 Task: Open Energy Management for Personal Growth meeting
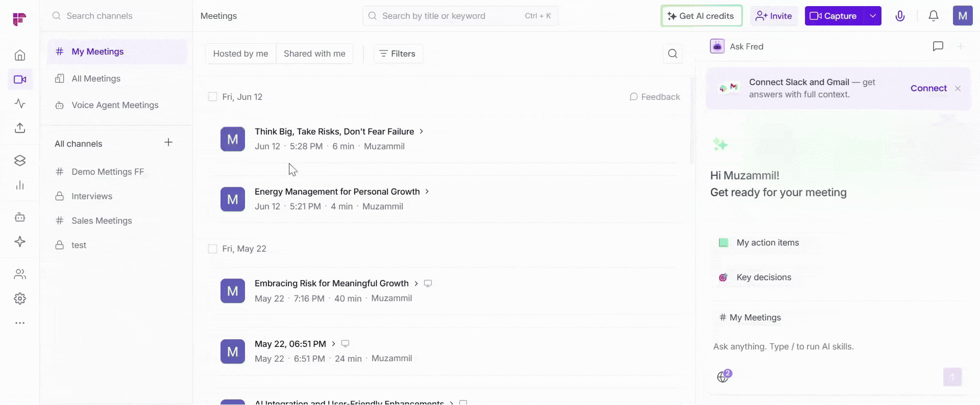coord(337,192)
